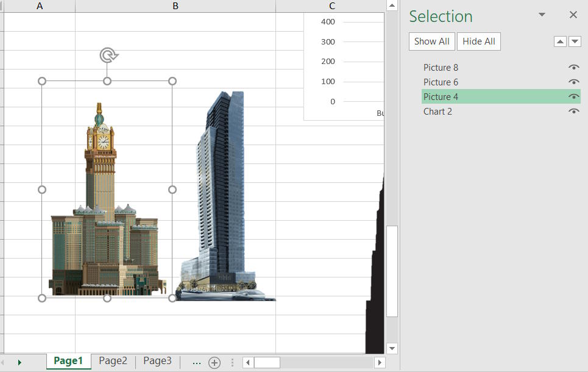Switch to the Page2 sheet tab

[112, 361]
